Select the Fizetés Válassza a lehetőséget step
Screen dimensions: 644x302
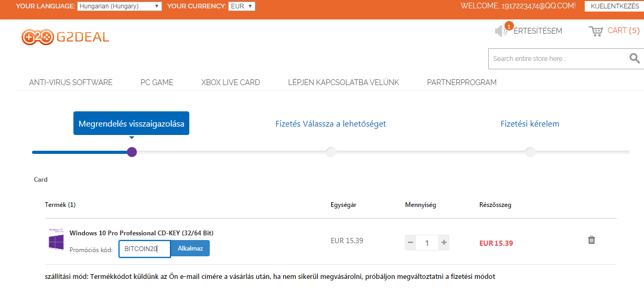tap(331, 124)
